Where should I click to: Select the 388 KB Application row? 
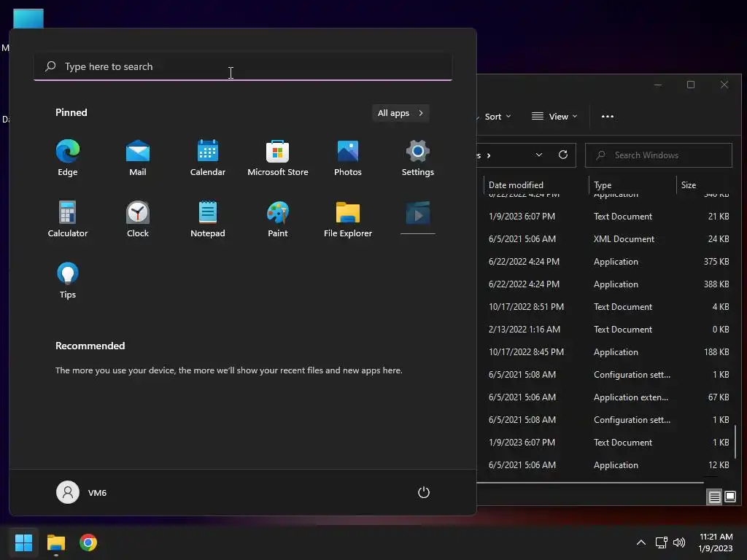click(x=605, y=284)
